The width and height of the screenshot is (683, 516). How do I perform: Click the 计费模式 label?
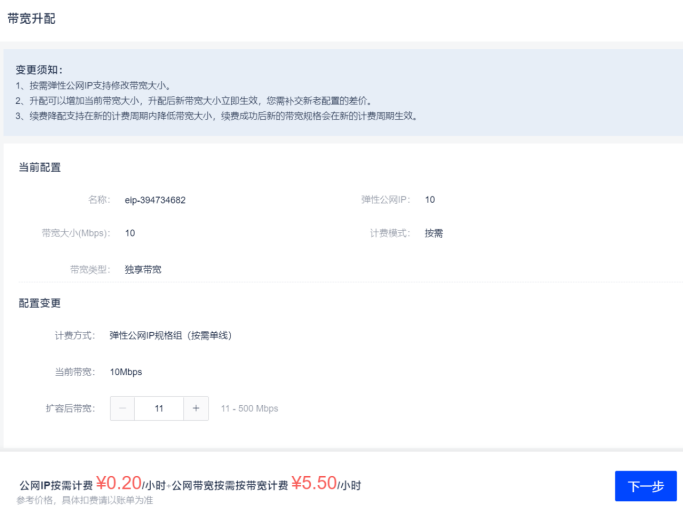click(390, 233)
